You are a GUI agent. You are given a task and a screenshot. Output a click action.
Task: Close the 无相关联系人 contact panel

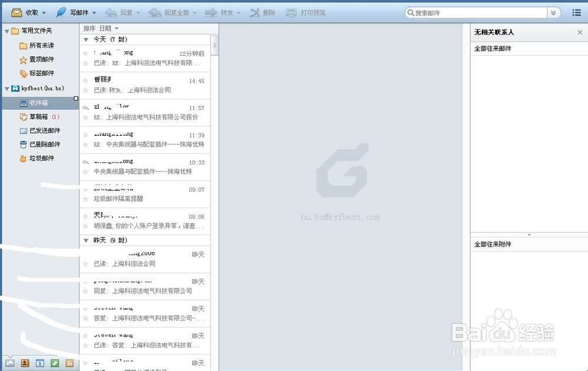pos(580,32)
